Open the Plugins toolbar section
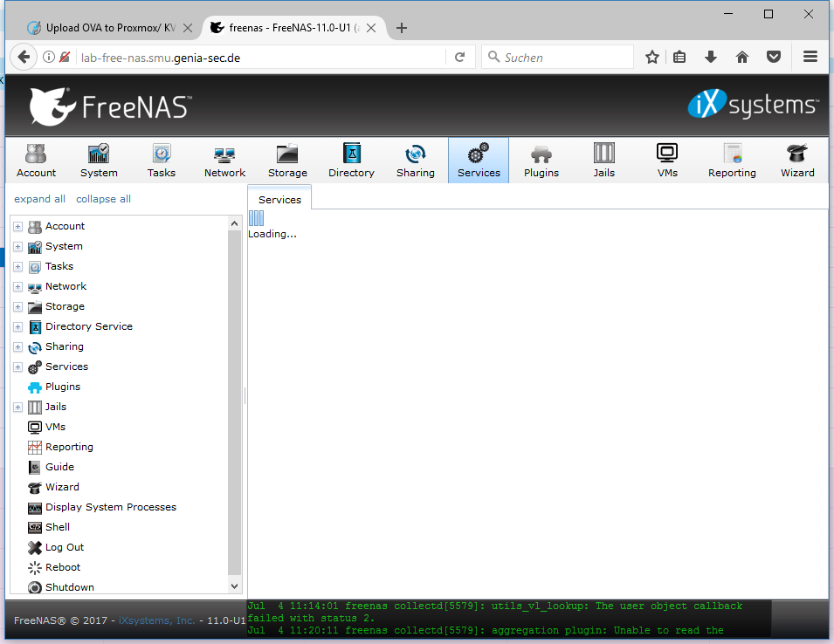This screenshot has width=834, height=644. pyautogui.click(x=541, y=161)
